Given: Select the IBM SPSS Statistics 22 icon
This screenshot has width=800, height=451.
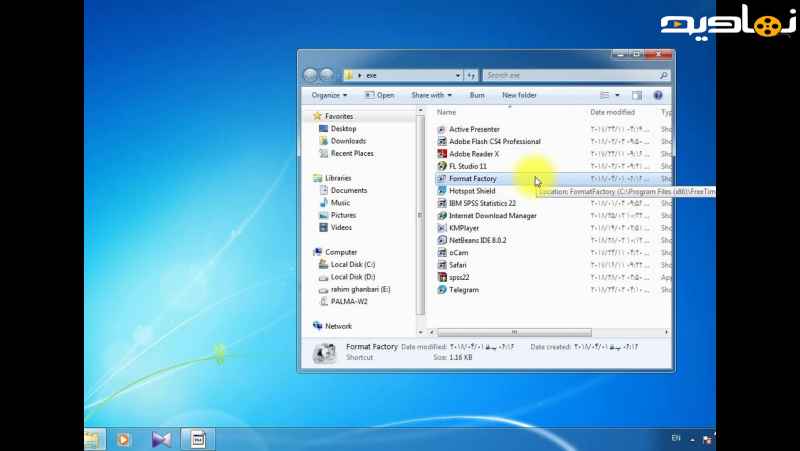Looking at the screenshot, I should (x=442, y=203).
